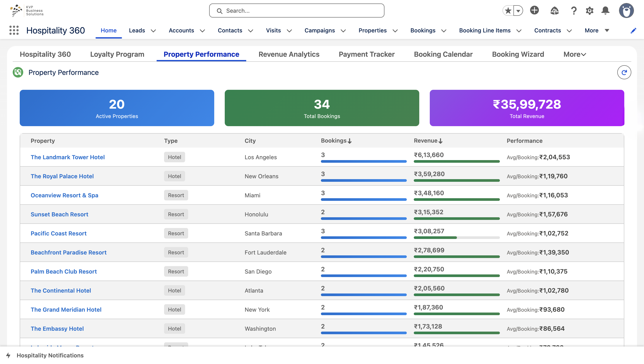The width and height of the screenshot is (644, 364).
Task: Click the global actions plus icon
Action: click(x=534, y=11)
